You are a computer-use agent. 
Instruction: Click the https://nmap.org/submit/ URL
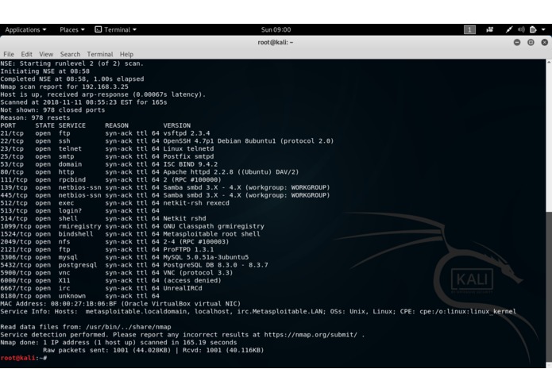click(311, 335)
